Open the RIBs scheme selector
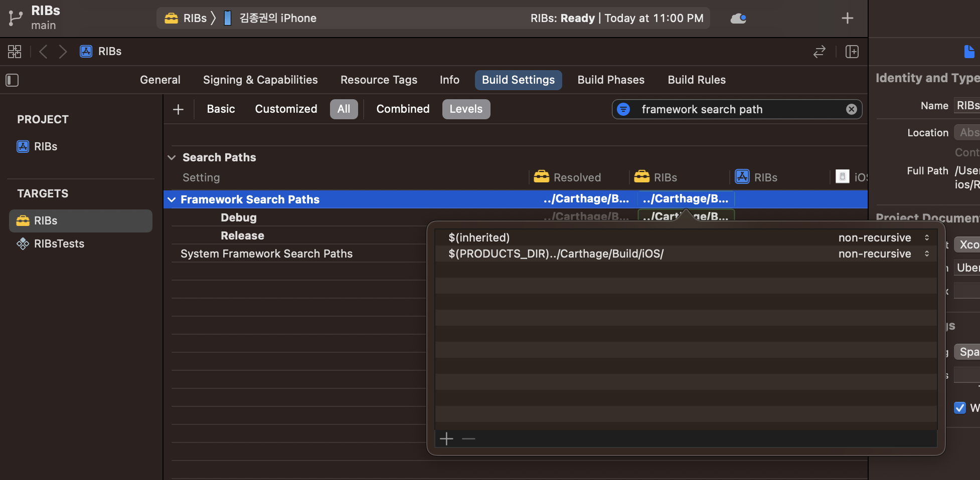 click(x=186, y=19)
